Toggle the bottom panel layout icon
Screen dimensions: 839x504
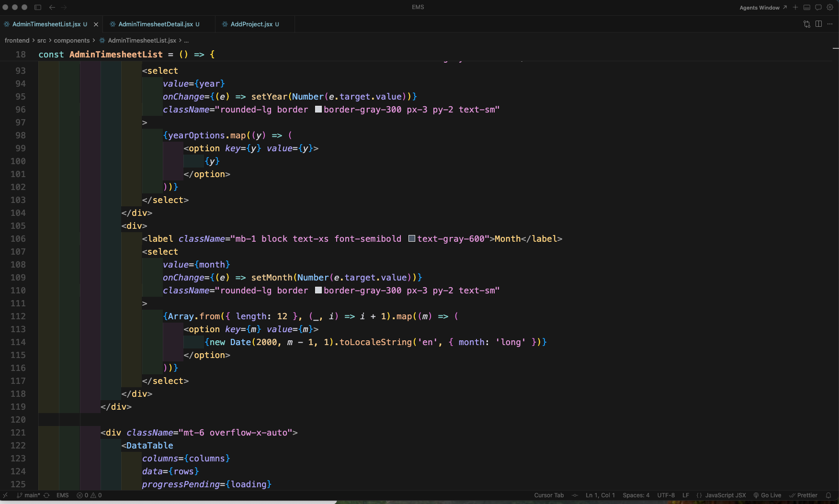807,7
